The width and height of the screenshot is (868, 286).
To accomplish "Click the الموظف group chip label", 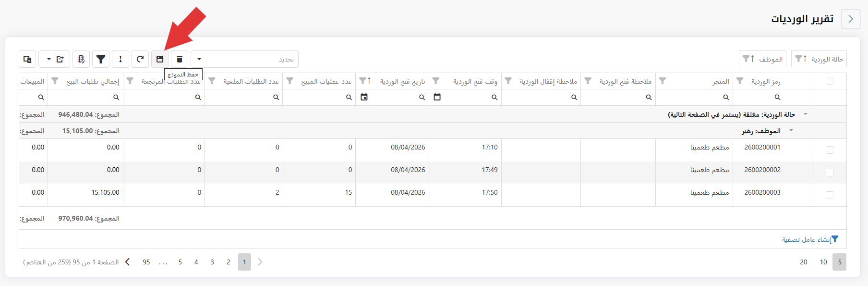I will click(x=771, y=59).
